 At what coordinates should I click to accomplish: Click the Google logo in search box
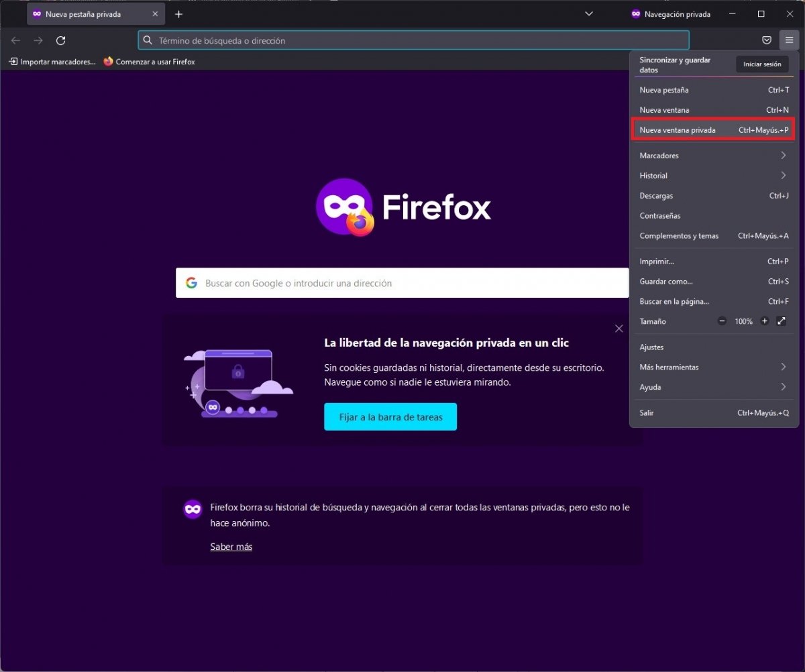pyautogui.click(x=191, y=283)
